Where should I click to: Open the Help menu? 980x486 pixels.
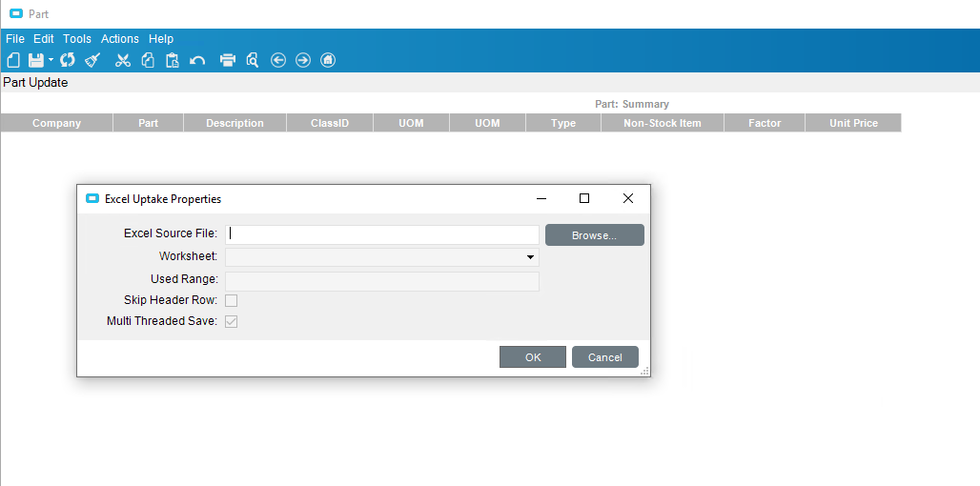click(x=160, y=39)
